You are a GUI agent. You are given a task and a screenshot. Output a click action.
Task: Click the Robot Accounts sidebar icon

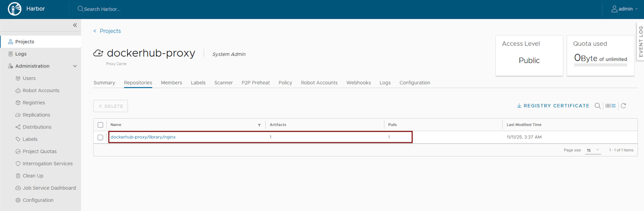18,90
